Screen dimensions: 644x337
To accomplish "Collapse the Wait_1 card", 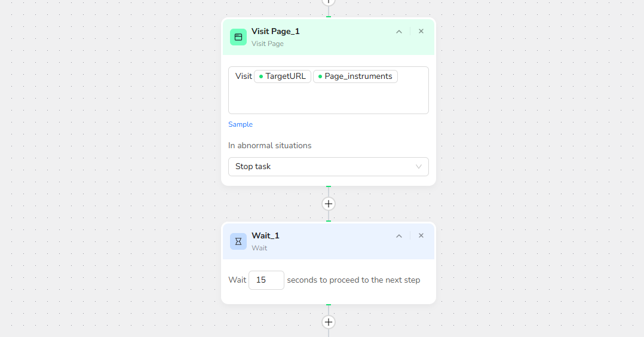I will (399, 236).
